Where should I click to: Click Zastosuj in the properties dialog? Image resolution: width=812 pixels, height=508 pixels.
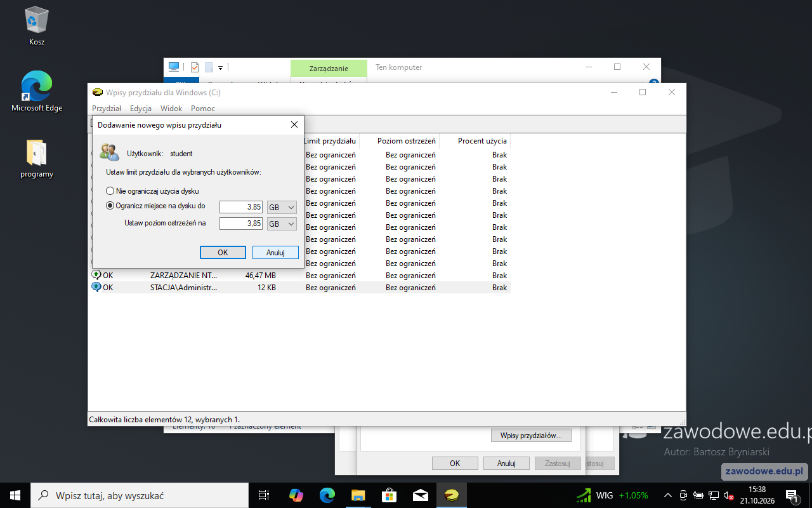pos(558,464)
